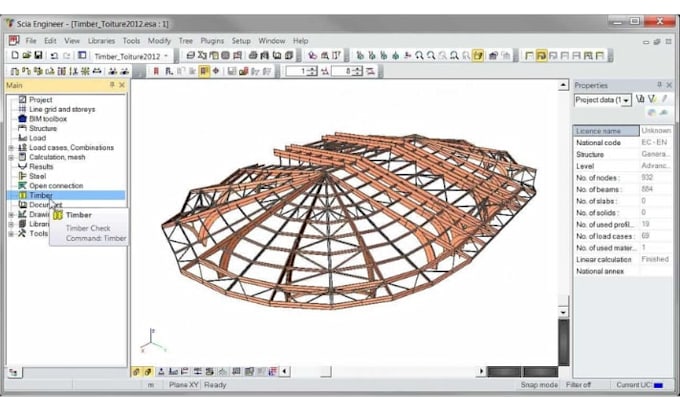This screenshot has height=411, width=680.
Task: Click the blue Current UC color indicator
Action: pyautogui.click(x=658, y=385)
